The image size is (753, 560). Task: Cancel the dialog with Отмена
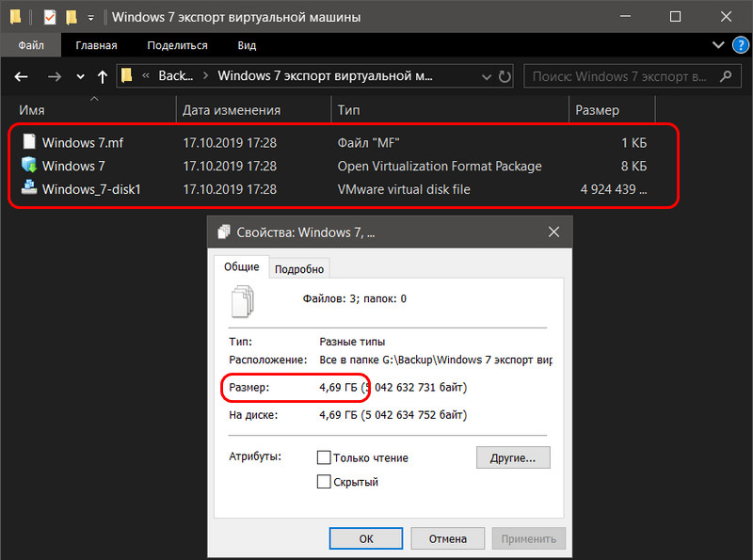(448, 539)
